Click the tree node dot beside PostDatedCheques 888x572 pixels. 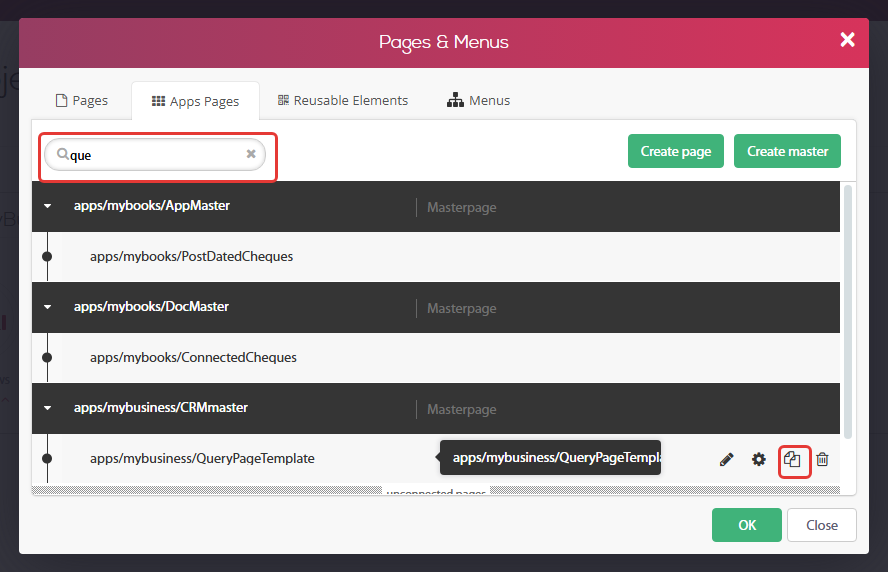48,257
